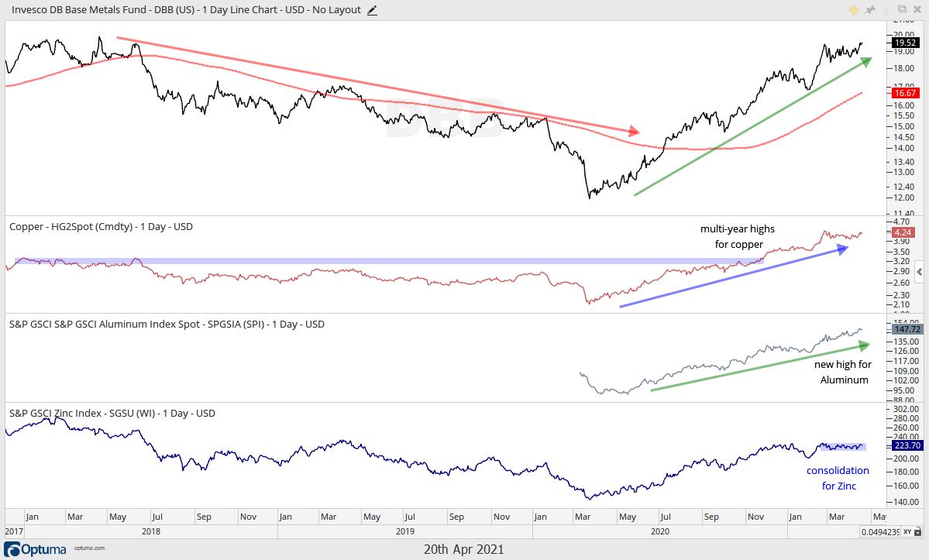This screenshot has width=929, height=560.
Task: Click the 223.70 zinc price tag
Action: click(907, 445)
